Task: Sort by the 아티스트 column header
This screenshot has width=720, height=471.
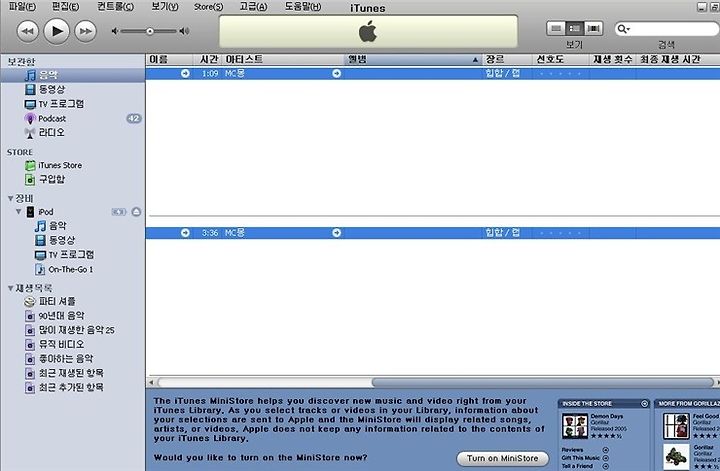Action: (x=283, y=60)
